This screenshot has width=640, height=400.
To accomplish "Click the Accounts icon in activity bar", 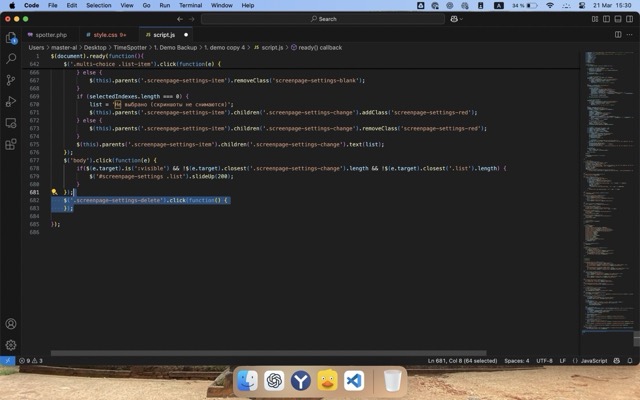I will tap(11, 324).
